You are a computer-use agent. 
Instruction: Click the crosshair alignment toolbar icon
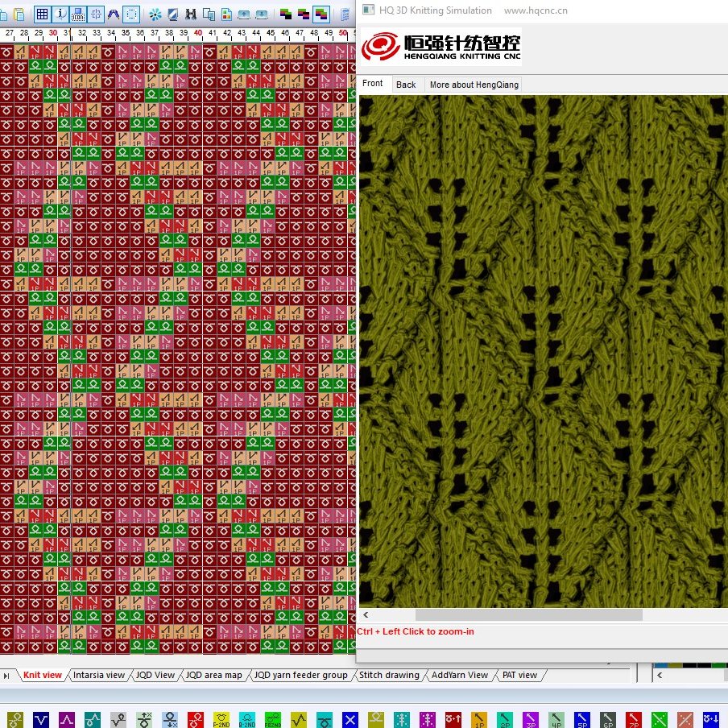(96, 14)
